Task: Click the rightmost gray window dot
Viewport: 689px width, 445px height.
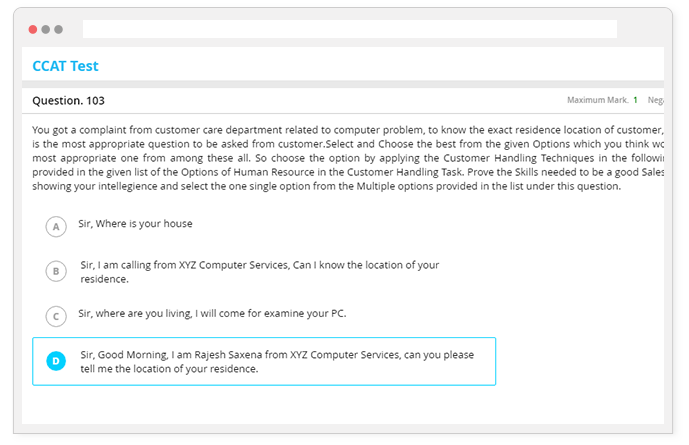Action: (58, 29)
